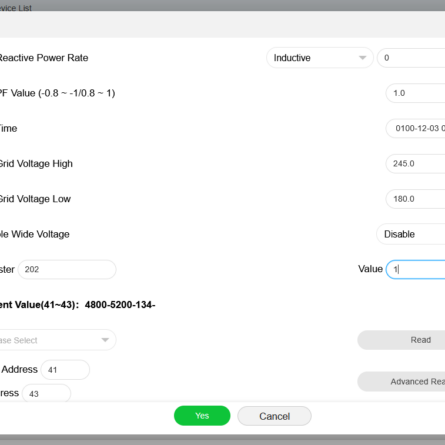Image resolution: width=445 pixels, height=445 pixels.
Task: Confirm with the green Yes button
Action: tap(202, 416)
